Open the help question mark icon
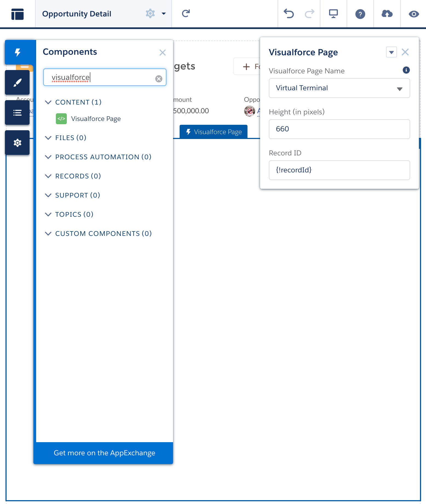This screenshot has height=504, width=426. pos(360,14)
